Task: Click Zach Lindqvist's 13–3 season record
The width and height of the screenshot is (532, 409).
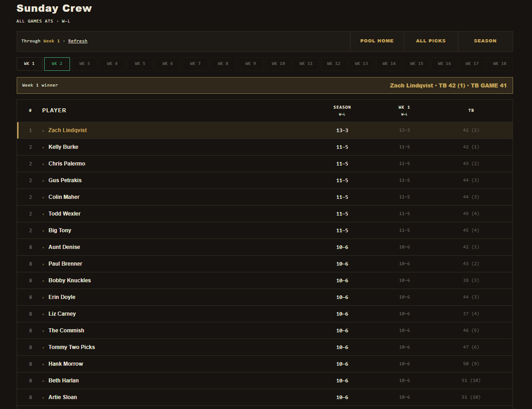Action: (x=342, y=131)
